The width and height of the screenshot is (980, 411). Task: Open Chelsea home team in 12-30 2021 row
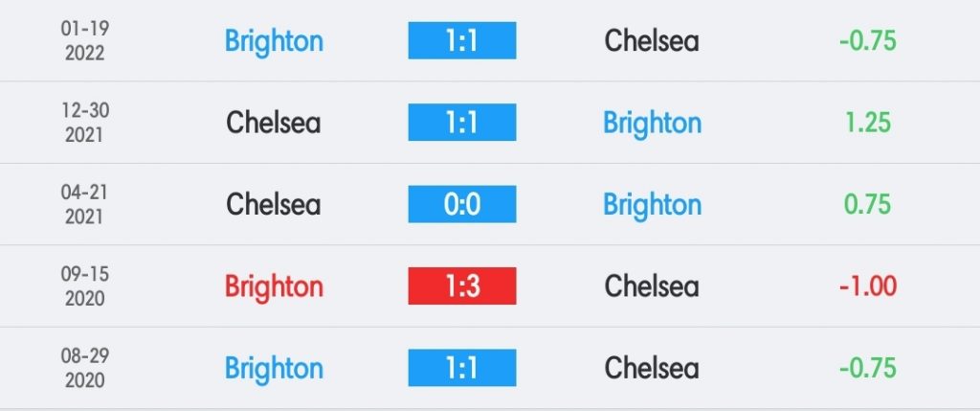[273, 122]
